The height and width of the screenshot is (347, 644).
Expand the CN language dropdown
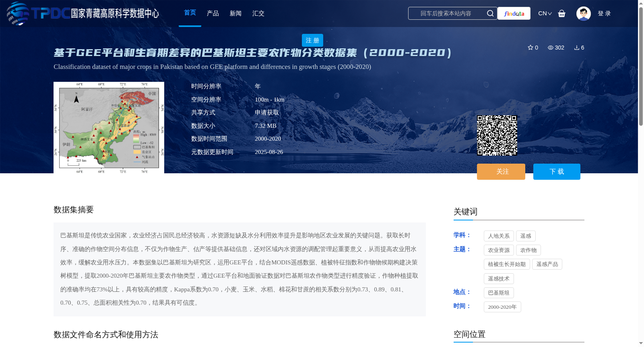coord(545,13)
